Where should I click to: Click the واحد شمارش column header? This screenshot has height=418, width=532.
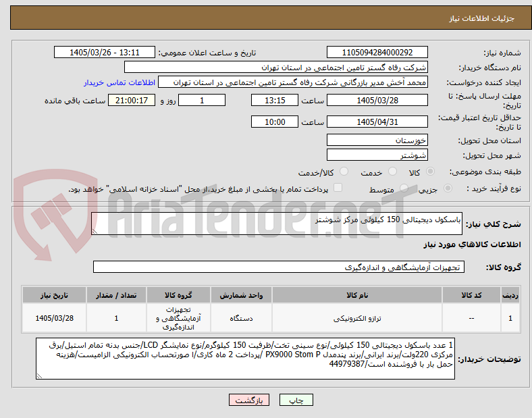tap(241, 295)
